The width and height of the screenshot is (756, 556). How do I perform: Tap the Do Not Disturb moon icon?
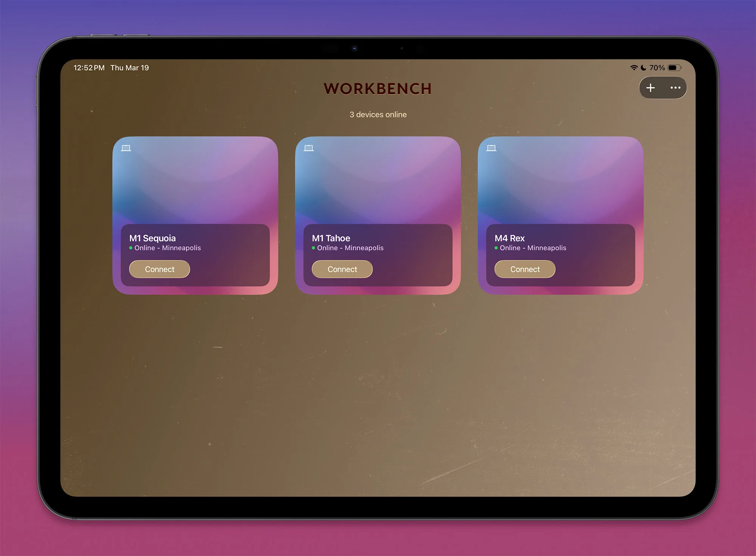coord(643,68)
